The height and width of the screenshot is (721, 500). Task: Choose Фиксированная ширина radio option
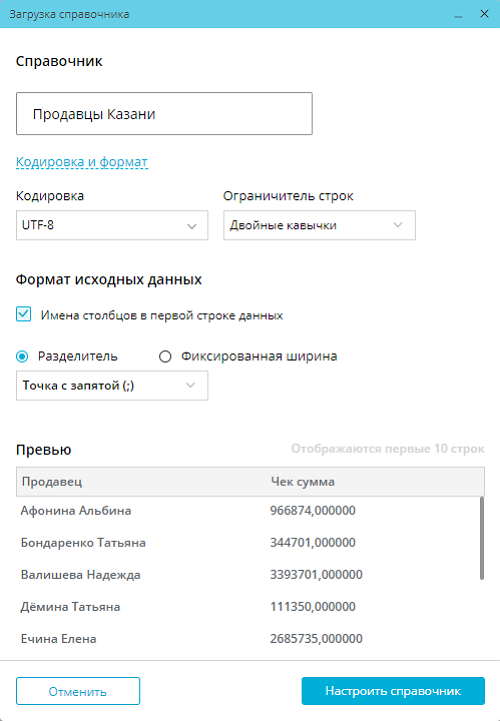tap(165, 356)
